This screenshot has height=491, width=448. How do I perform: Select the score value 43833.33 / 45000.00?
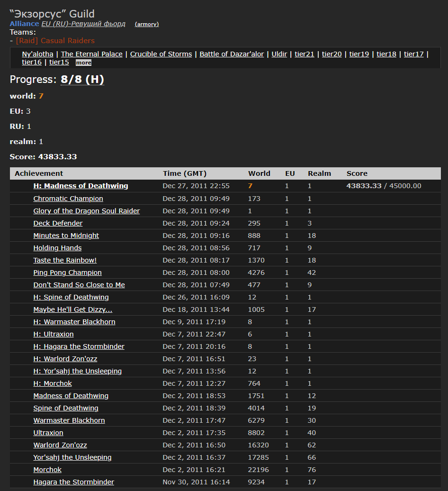point(384,186)
